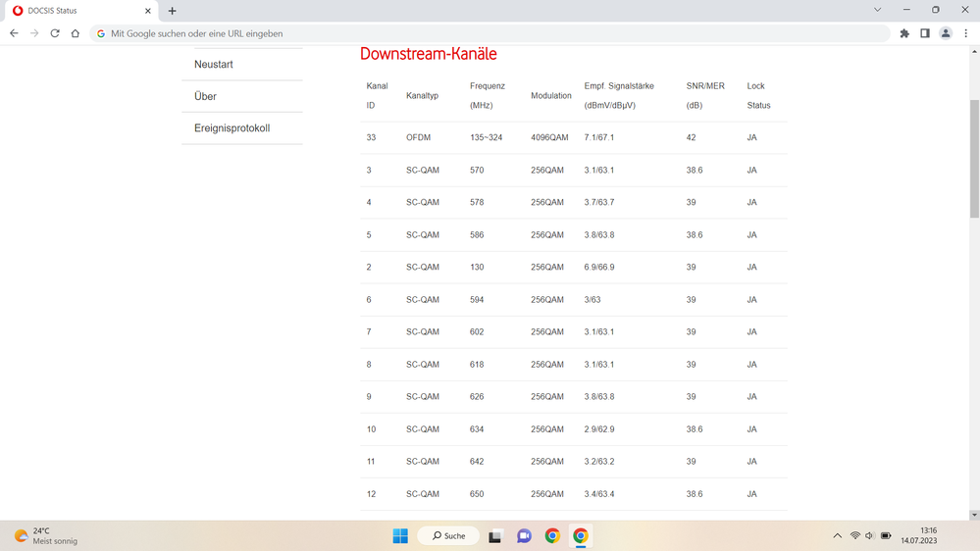
Task: Click the 2.9/62.9 signal value
Action: click(598, 429)
